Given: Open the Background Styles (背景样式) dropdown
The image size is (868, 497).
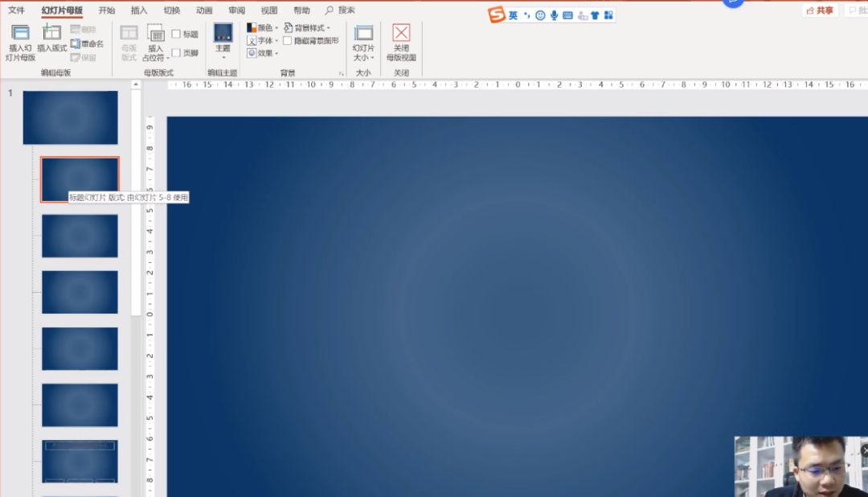Looking at the screenshot, I should point(307,27).
